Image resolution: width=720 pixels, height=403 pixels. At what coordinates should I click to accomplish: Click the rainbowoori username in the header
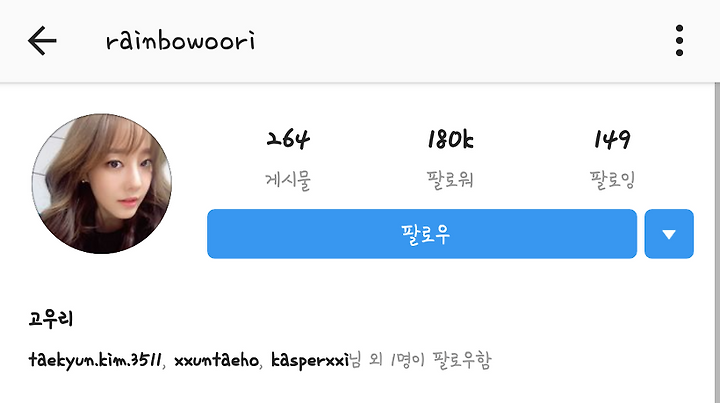click(x=180, y=41)
